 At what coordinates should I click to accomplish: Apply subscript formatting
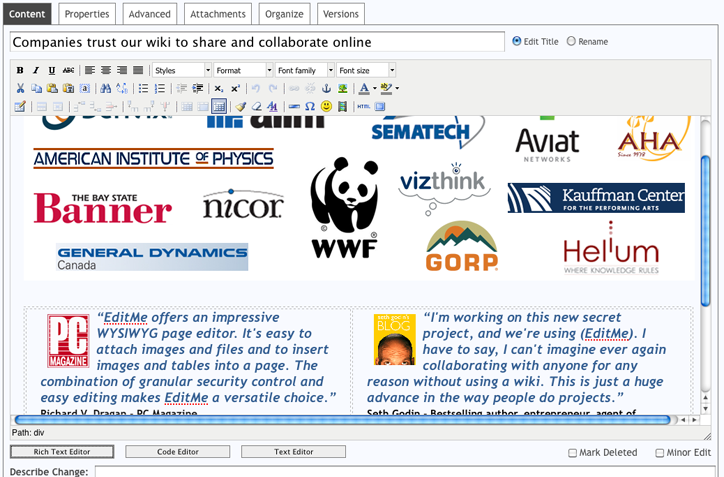point(219,88)
